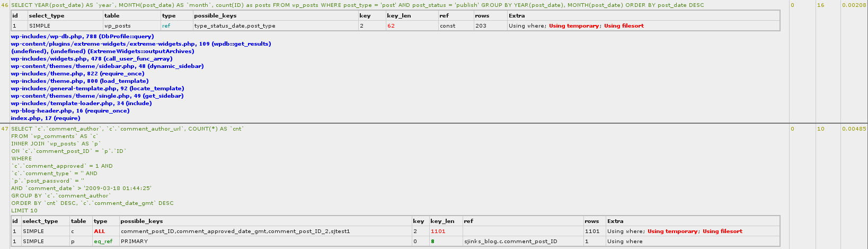Click 'Using temporary' in table c row
This screenshot has width=868, height=249.
point(672,231)
